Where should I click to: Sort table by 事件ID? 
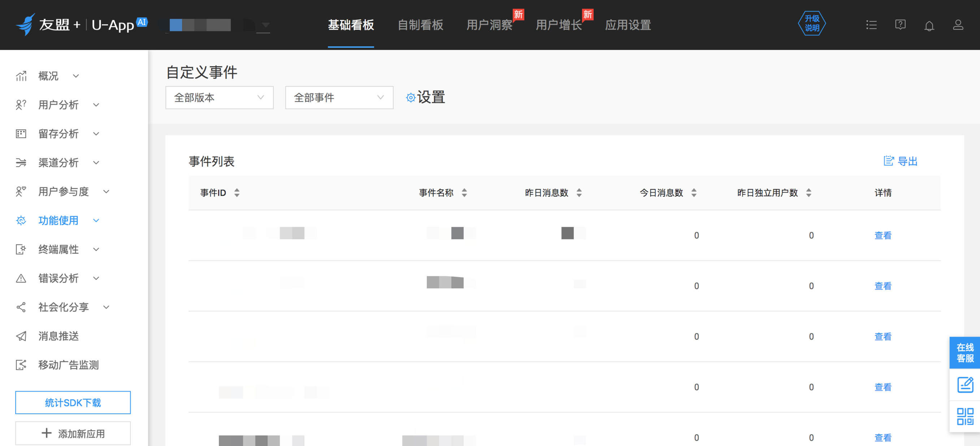point(237,193)
